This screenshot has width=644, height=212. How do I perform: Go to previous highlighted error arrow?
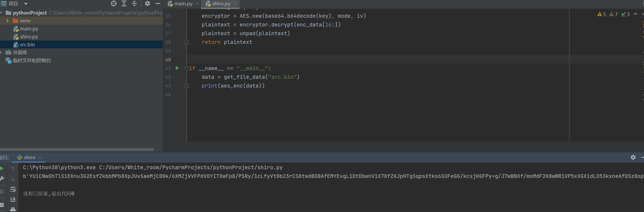636,14
